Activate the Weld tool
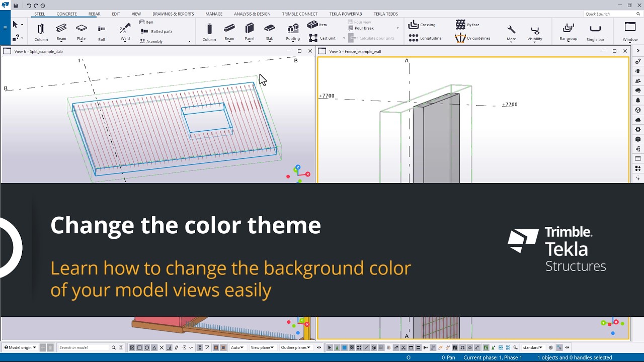Screen dimensions: 644x362 click(x=125, y=32)
